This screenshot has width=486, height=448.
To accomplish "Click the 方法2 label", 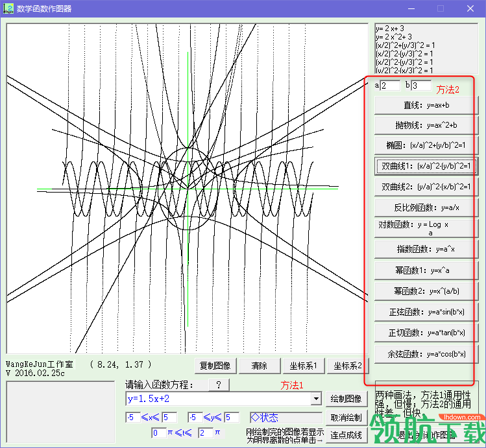I will 448,89.
